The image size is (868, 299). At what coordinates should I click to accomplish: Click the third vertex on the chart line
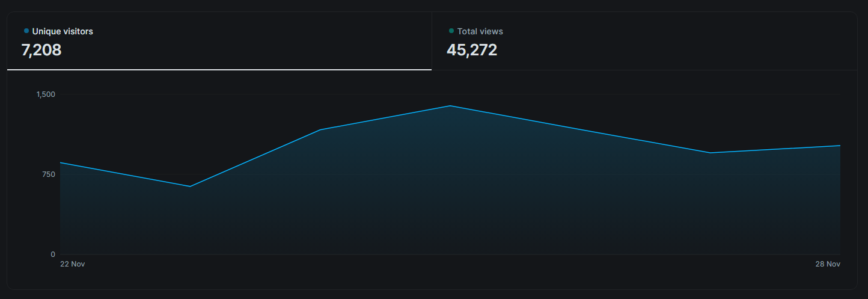point(320,130)
